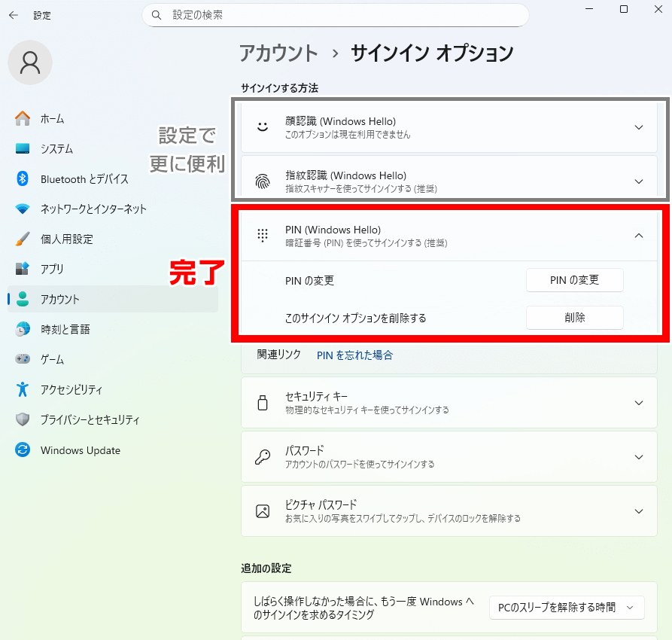
Task: Open 個人用設定 from the sidebar
Action: pyautogui.click(x=66, y=239)
